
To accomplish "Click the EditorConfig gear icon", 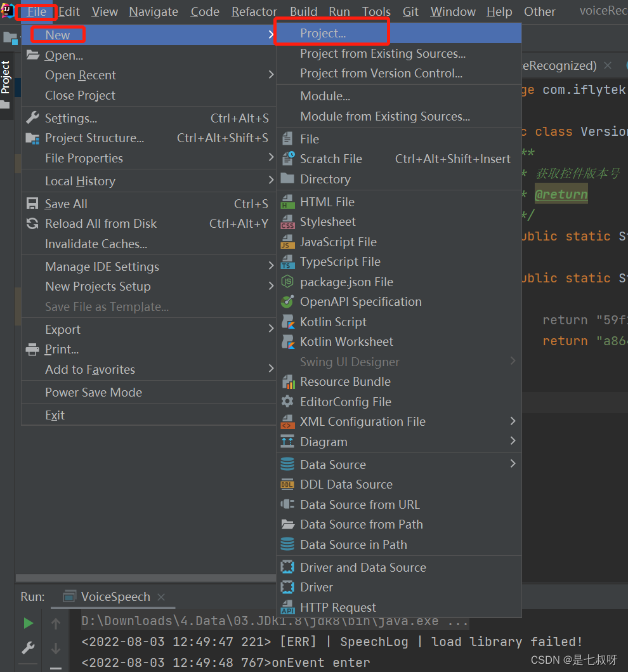I will tap(287, 402).
